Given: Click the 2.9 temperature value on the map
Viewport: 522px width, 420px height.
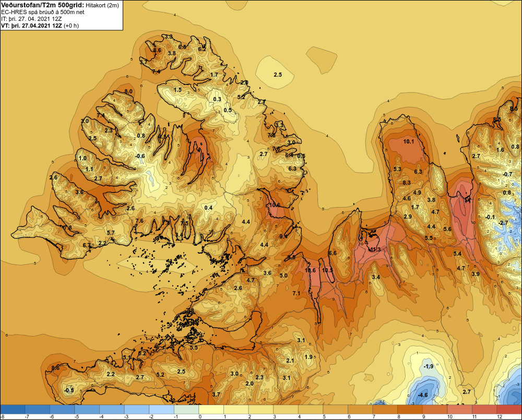Looking at the screenshot, I should pyautogui.click(x=408, y=217).
